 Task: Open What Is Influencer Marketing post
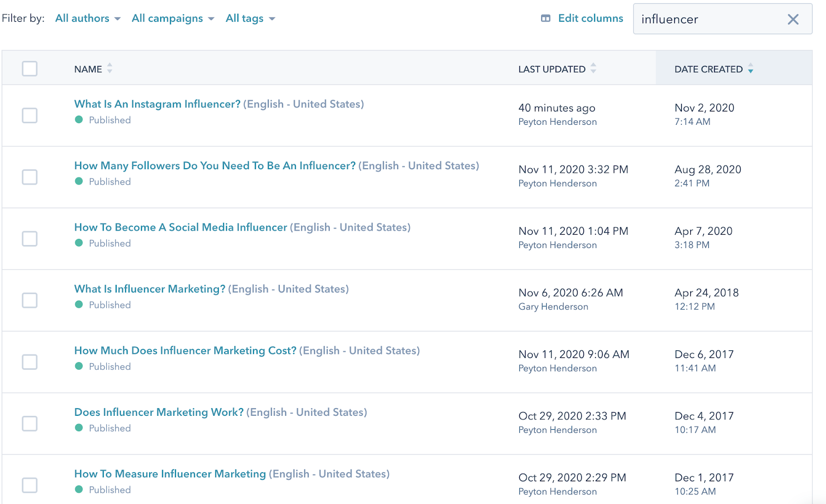(x=150, y=289)
